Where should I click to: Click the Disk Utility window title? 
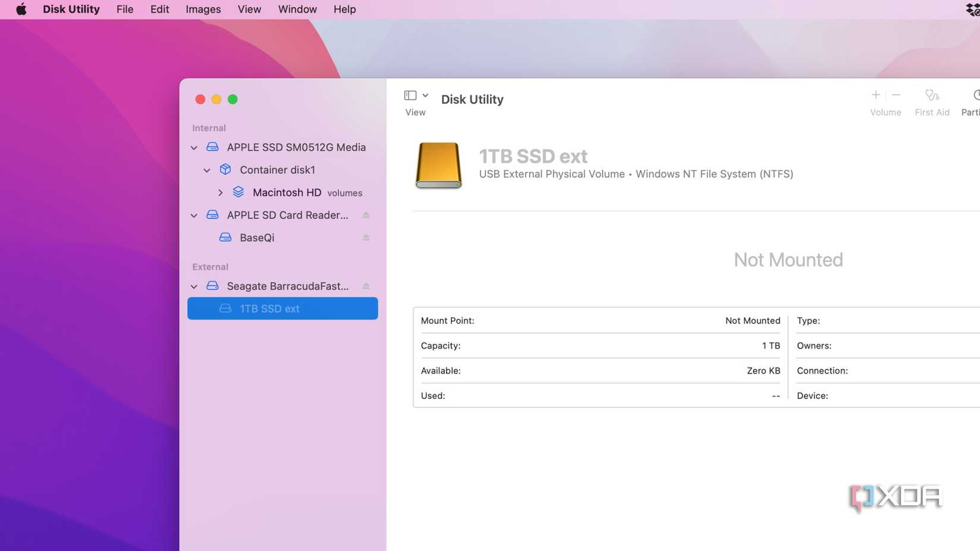472,100
